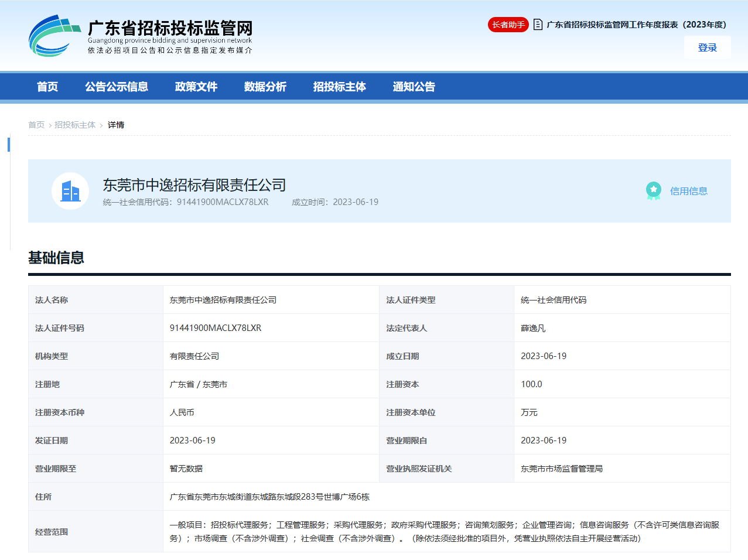This screenshot has width=748, height=560.
Task: Go to 数据分析 navigation item
Action: (265, 87)
